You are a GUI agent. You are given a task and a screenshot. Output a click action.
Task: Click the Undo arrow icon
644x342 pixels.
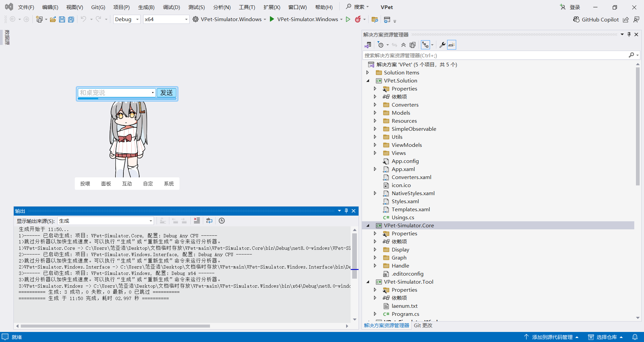(84, 19)
